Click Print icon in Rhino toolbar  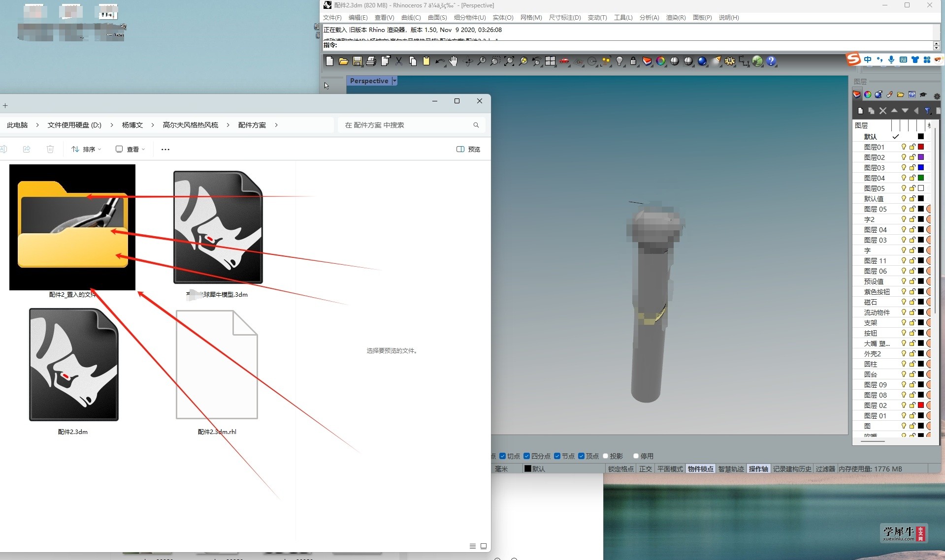click(371, 61)
